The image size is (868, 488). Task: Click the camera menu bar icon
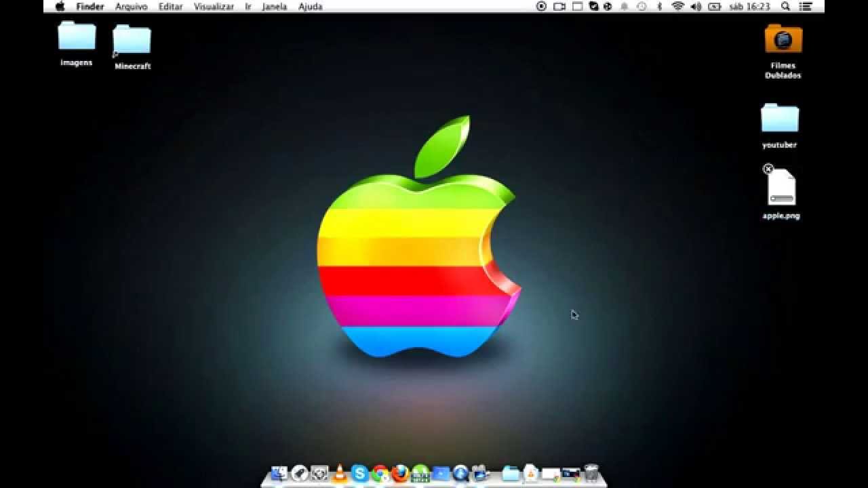[x=559, y=6]
